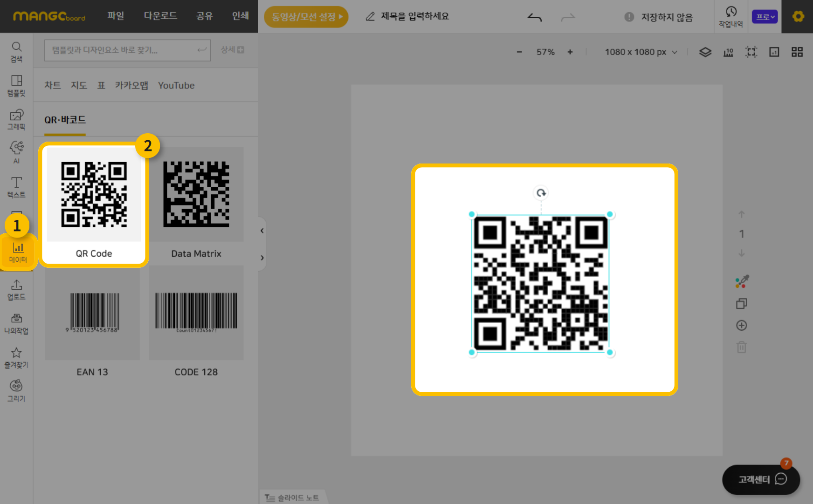The width and height of the screenshot is (813, 504).
Task: Open the 즐겨찾기 favorites panel
Action: (x=16, y=358)
